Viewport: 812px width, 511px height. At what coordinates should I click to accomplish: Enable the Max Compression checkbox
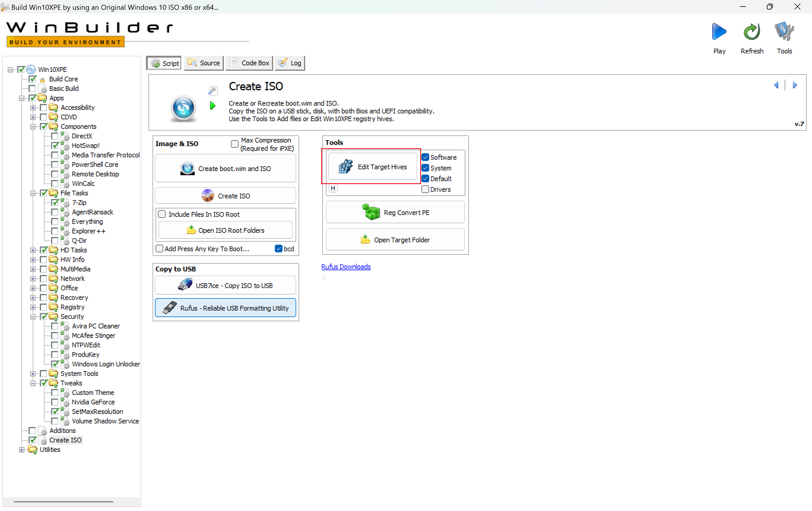click(235, 144)
